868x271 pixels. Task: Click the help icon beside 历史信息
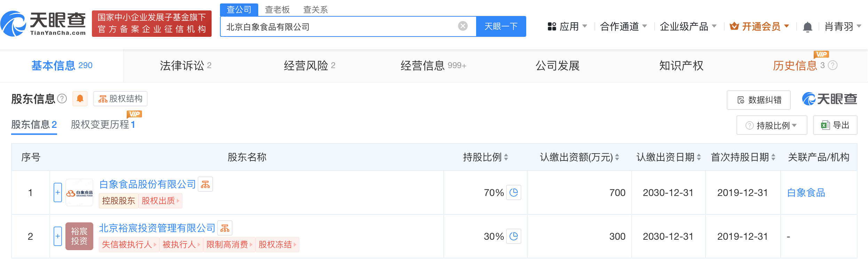[x=833, y=65]
